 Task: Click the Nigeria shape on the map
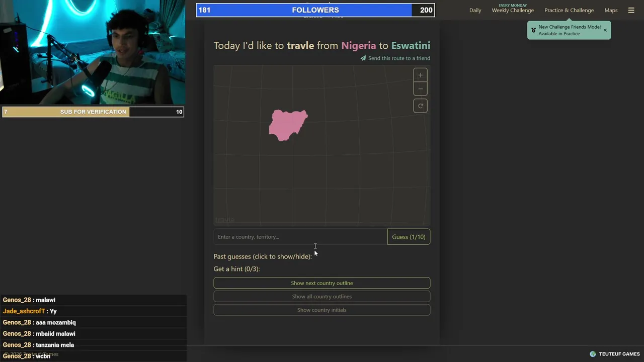[288, 125]
